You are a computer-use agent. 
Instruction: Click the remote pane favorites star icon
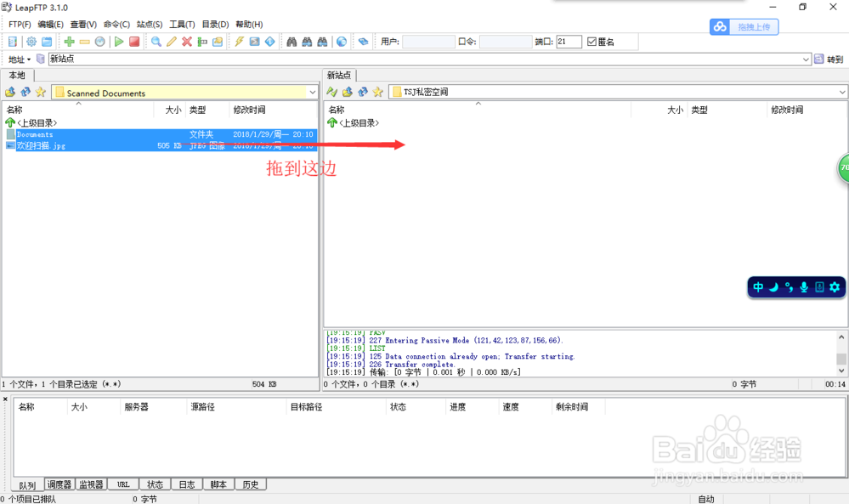pyautogui.click(x=377, y=92)
